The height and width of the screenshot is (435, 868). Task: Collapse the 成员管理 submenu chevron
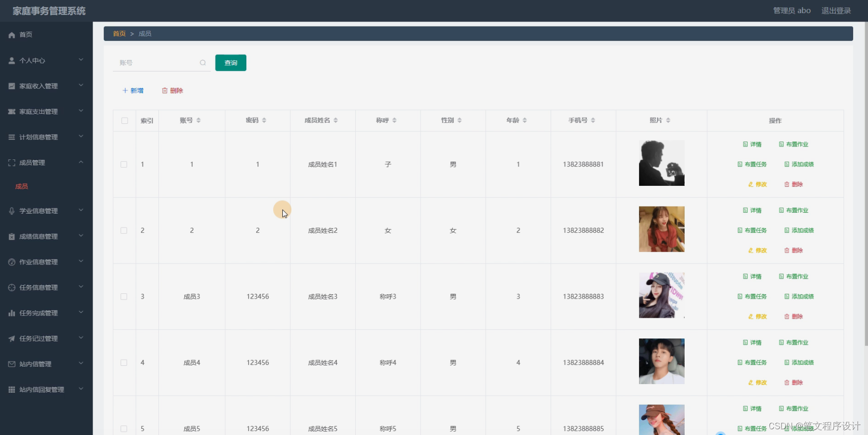[81, 162]
